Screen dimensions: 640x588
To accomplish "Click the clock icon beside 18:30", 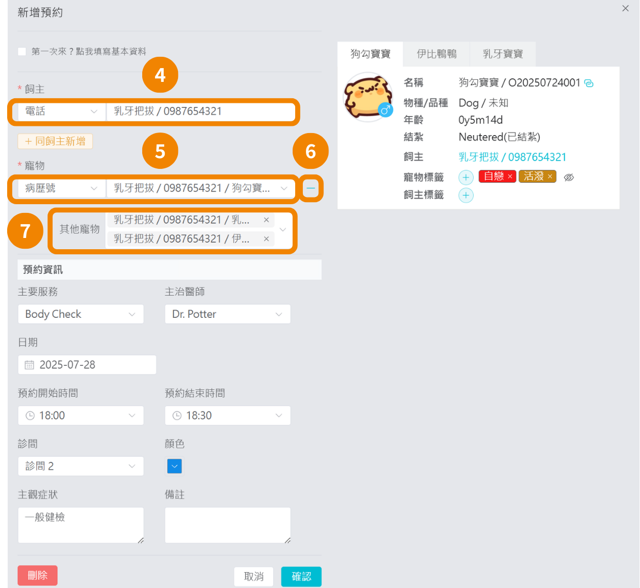I will click(177, 415).
